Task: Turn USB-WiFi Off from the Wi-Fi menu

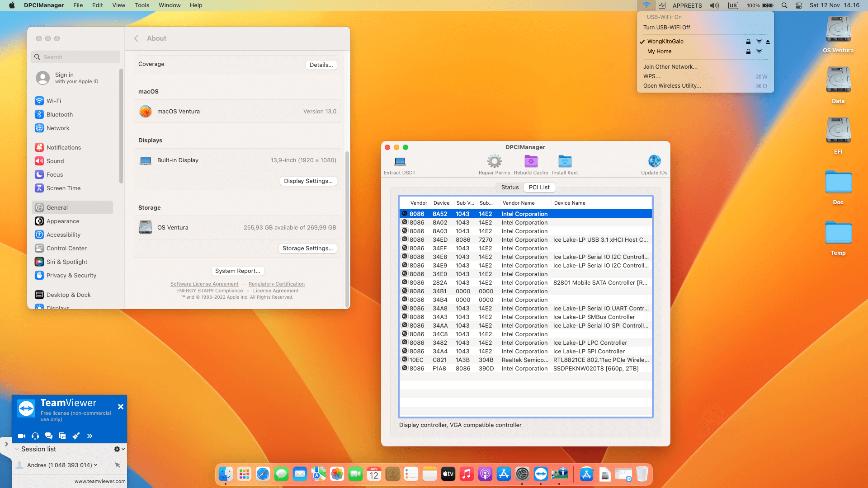Action: click(705, 28)
